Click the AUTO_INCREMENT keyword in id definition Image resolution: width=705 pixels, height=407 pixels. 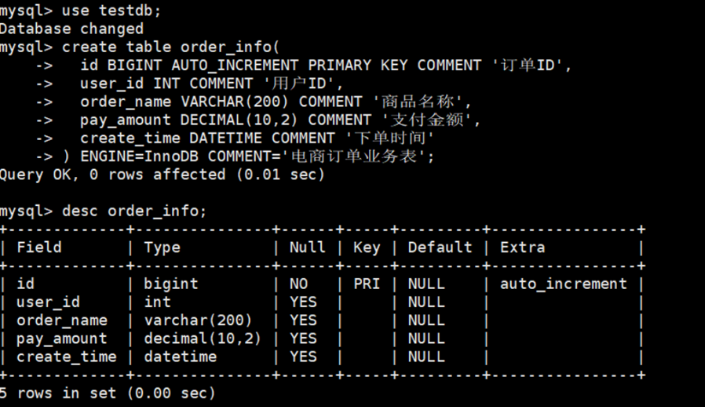coord(235,66)
